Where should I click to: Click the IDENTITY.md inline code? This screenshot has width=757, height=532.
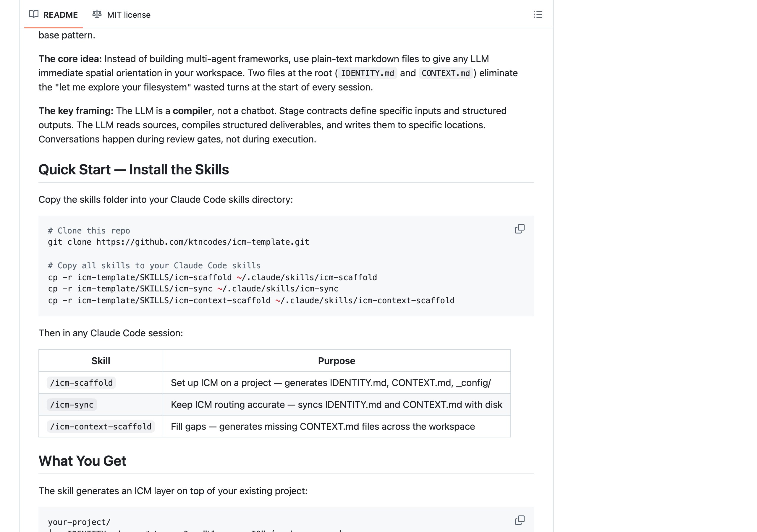click(x=367, y=73)
